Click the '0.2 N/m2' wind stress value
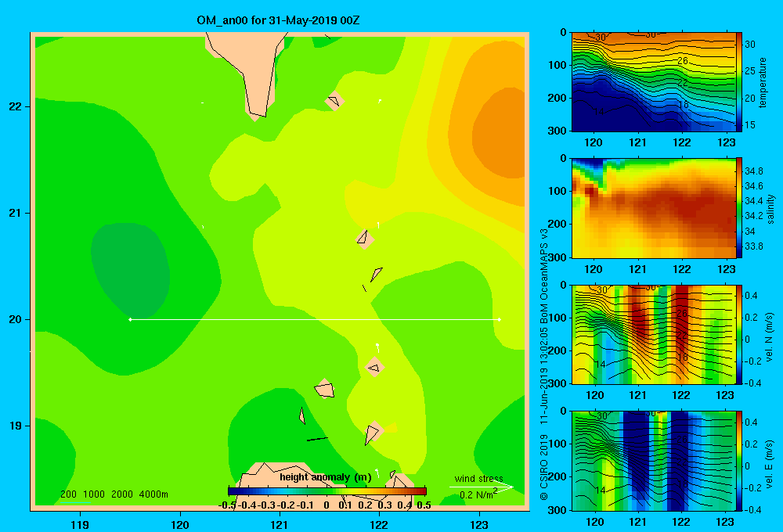 click(x=478, y=494)
